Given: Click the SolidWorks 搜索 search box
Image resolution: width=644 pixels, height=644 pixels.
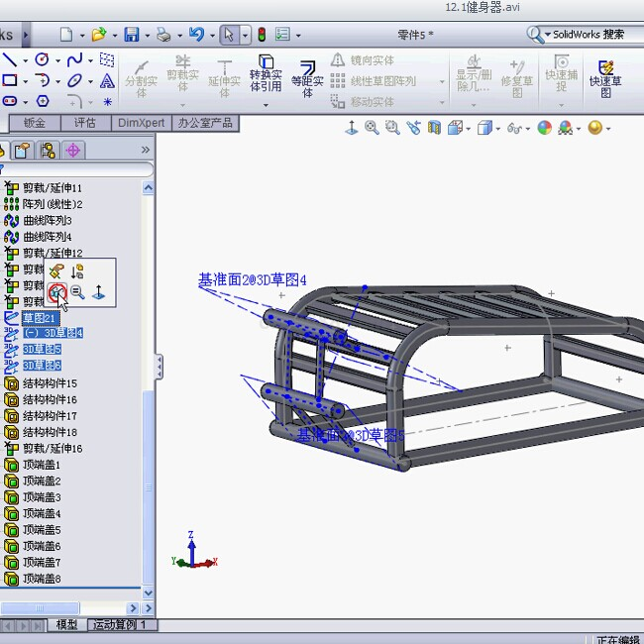Looking at the screenshot, I should 587,35.
